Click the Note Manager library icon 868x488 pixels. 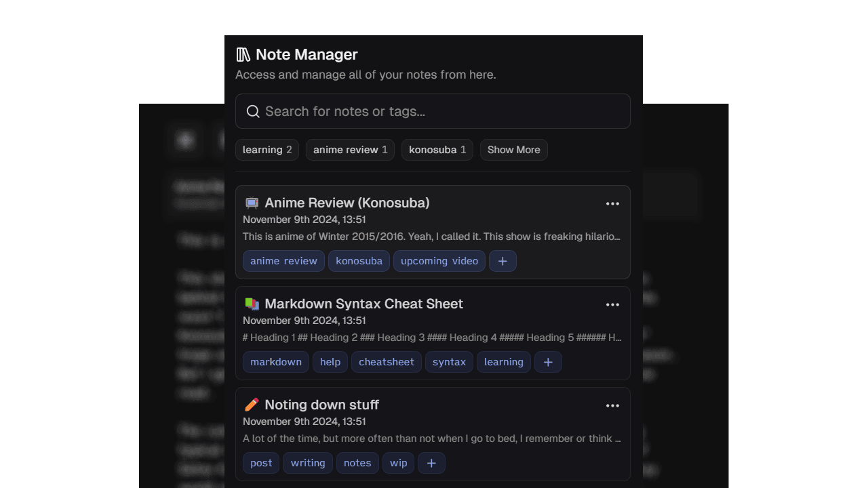[x=243, y=55]
